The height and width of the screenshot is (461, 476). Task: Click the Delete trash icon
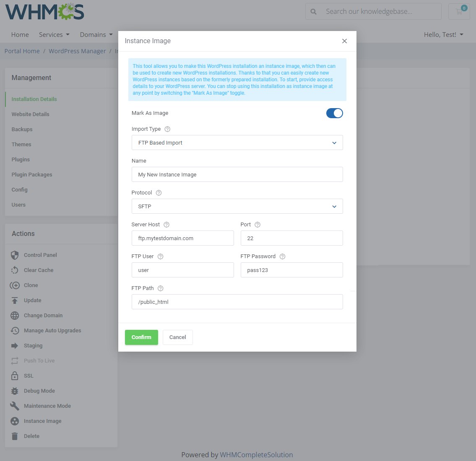click(x=14, y=436)
